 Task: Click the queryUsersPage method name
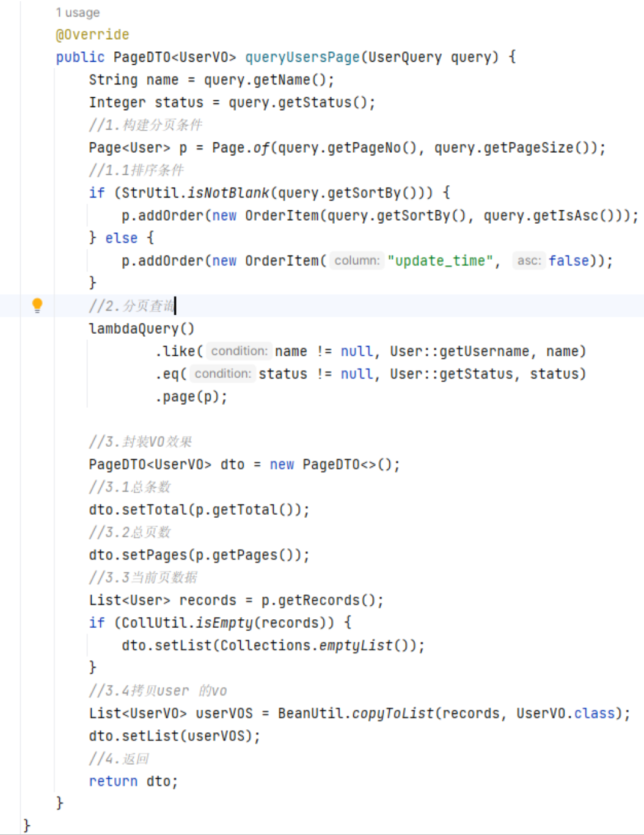coord(302,57)
